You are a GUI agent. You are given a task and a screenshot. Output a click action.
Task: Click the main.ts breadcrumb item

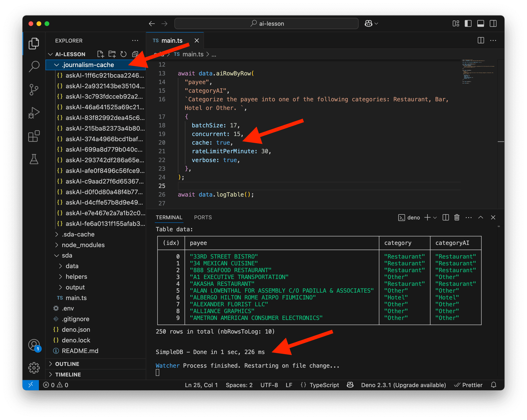(x=189, y=54)
